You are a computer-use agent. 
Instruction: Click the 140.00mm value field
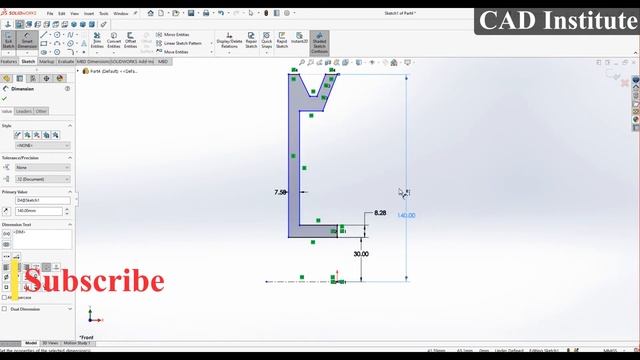(39, 211)
